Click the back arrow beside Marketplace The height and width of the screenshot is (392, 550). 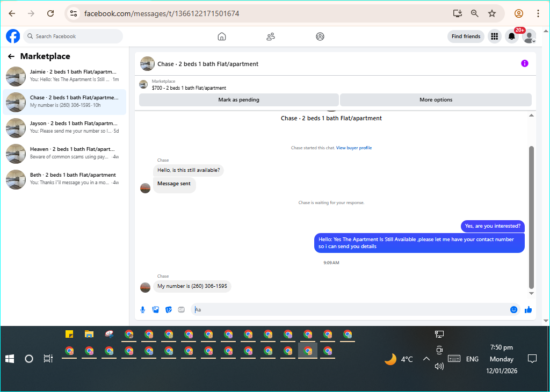click(x=11, y=56)
